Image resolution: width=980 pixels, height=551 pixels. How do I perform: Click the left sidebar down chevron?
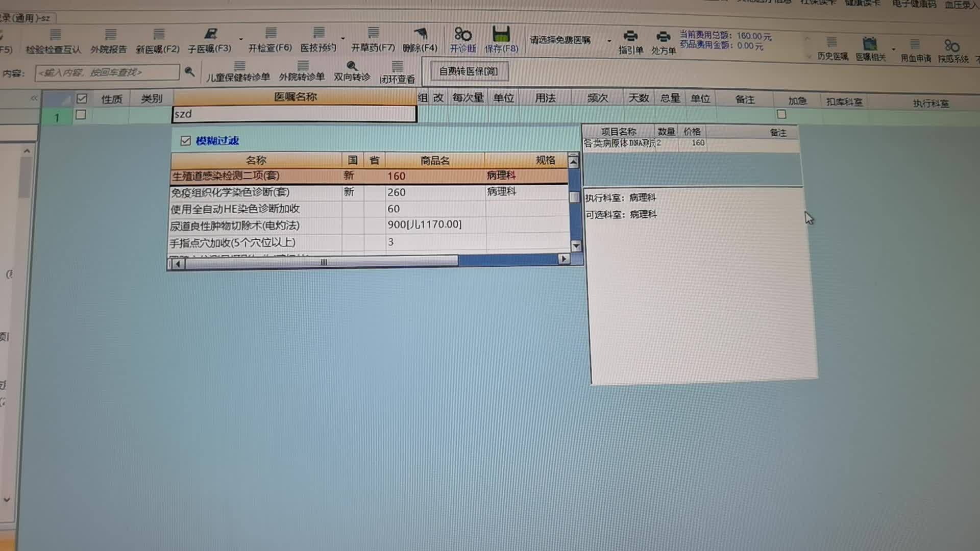click(x=7, y=500)
